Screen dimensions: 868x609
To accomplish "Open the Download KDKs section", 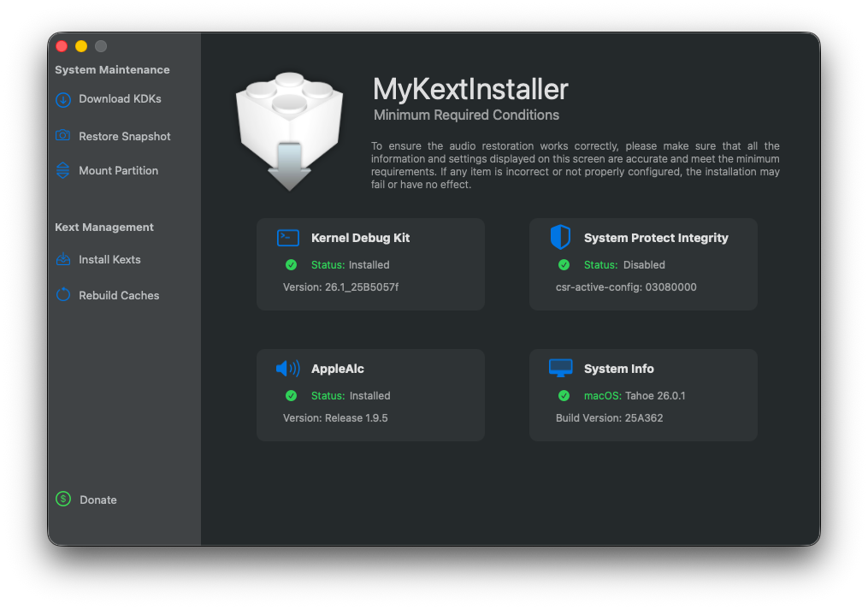I will click(x=120, y=99).
